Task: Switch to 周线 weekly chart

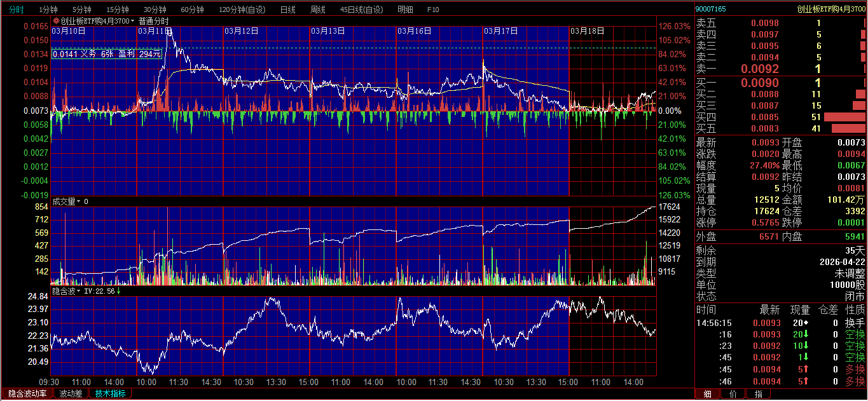Action: tap(317, 10)
